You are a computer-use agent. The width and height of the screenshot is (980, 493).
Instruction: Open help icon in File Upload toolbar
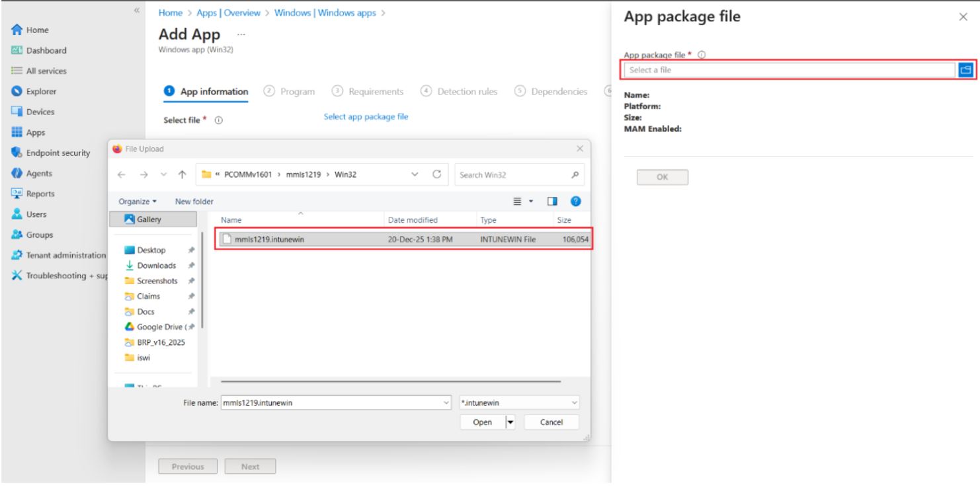point(575,201)
